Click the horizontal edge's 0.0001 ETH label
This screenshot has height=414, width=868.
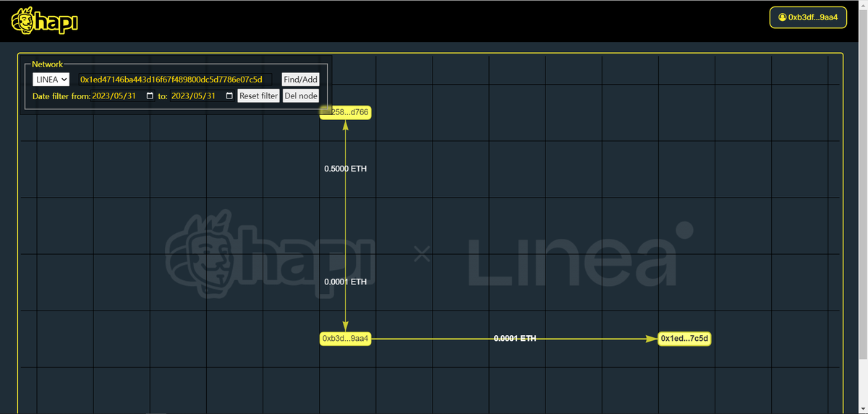515,339
